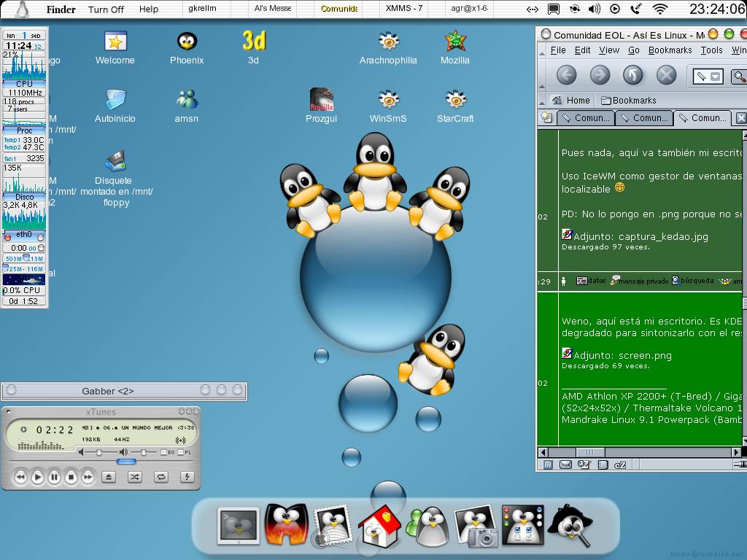747x560 pixels.
Task: Open the camera screenshot penguin dock icon
Action: (x=476, y=526)
